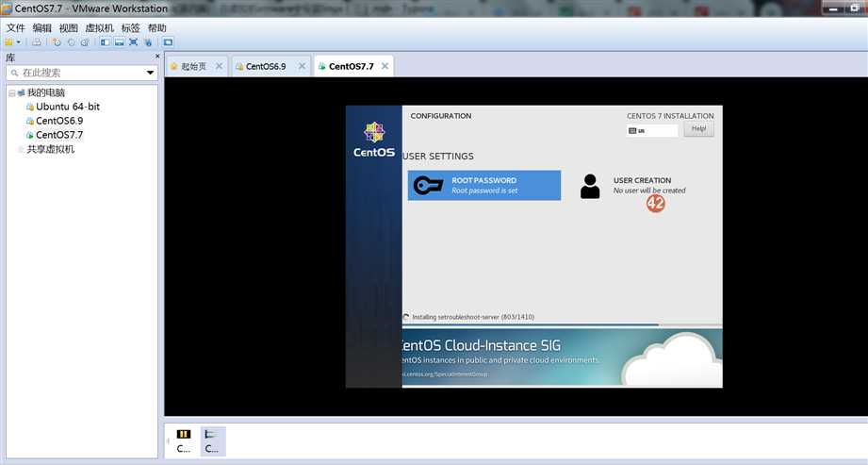The width and height of the screenshot is (868, 465).
Task: Open ROOT PASSWORD settings in installer
Action: 483,185
